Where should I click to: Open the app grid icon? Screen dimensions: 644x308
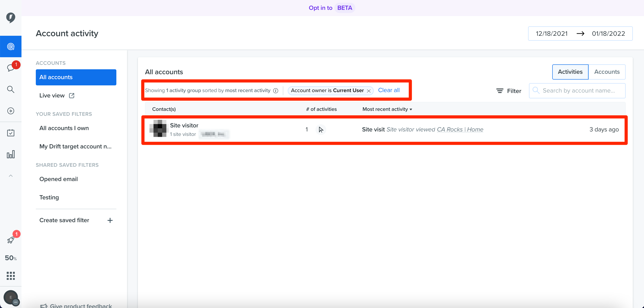pos(11,276)
